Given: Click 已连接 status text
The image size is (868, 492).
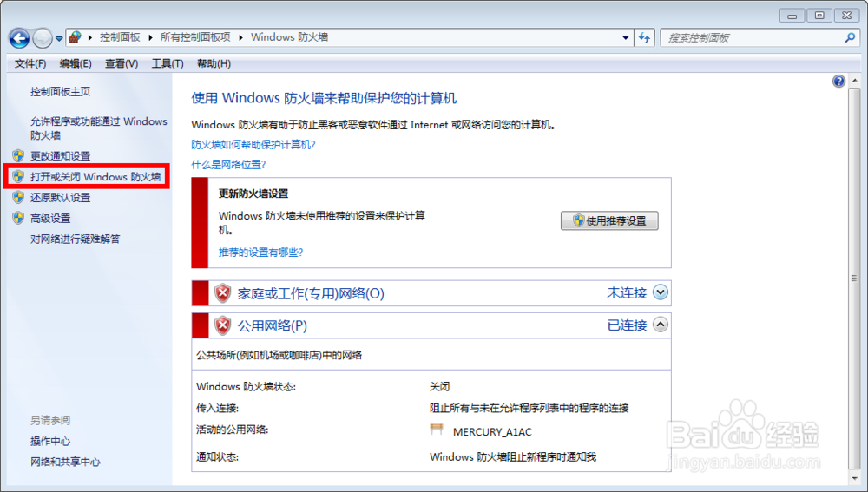Looking at the screenshot, I should (627, 325).
